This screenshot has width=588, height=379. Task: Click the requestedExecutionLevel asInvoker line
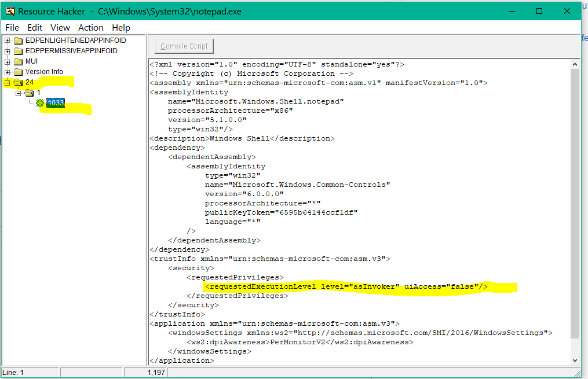(x=346, y=287)
